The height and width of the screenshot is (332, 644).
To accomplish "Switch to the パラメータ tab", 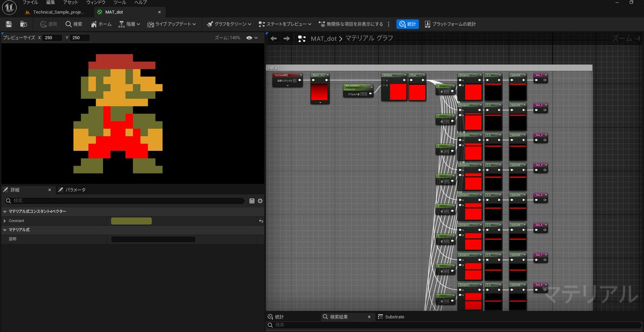I will point(72,190).
